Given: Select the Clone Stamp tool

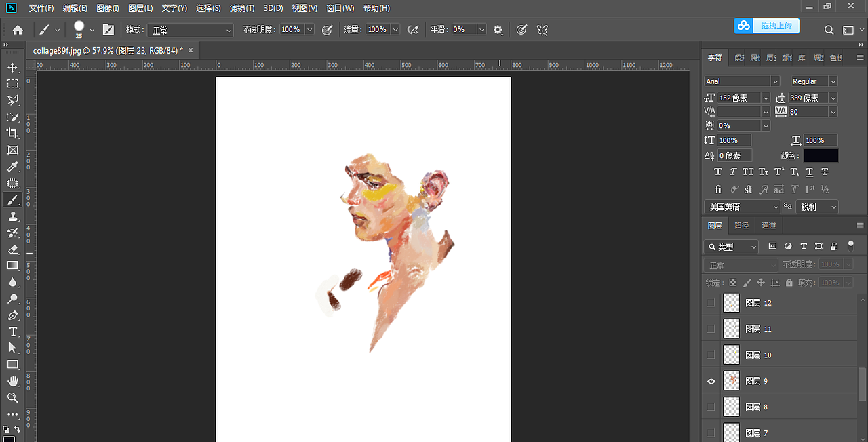Looking at the screenshot, I should point(13,216).
